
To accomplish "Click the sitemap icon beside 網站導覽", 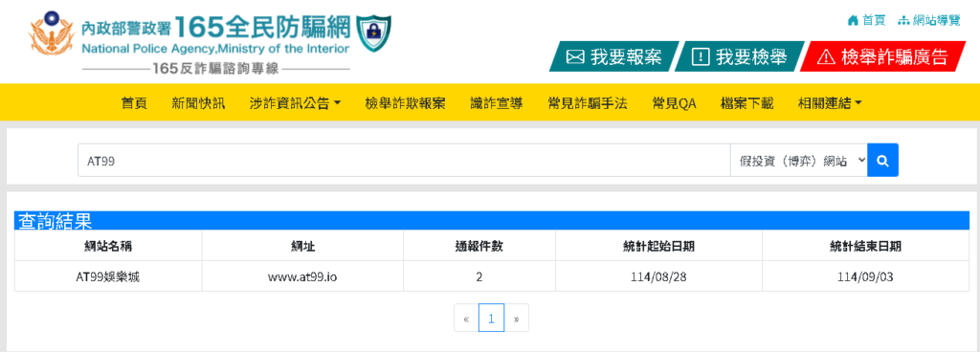I will tap(903, 20).
